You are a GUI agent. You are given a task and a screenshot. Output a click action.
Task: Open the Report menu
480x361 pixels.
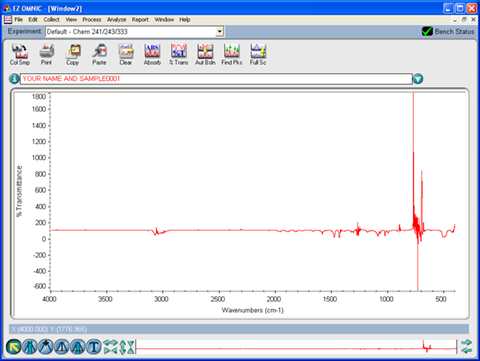coord(140,20)
